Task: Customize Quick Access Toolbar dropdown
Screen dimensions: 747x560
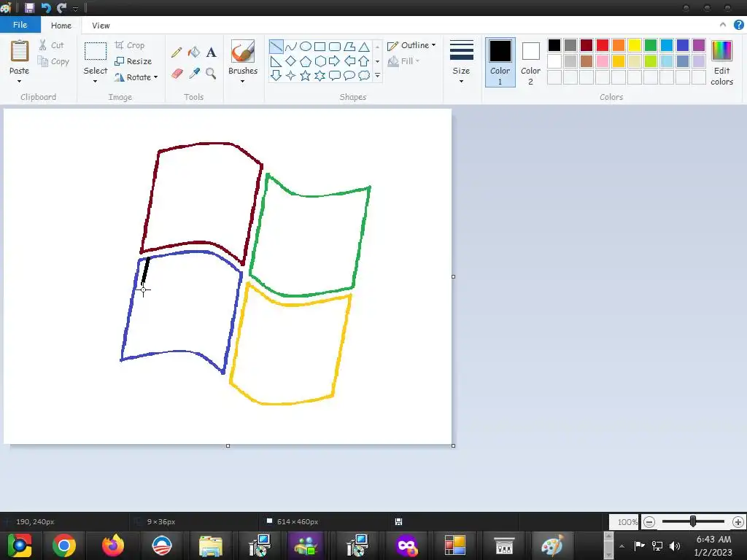Action: pyautogui.click(x=75, y=9)
